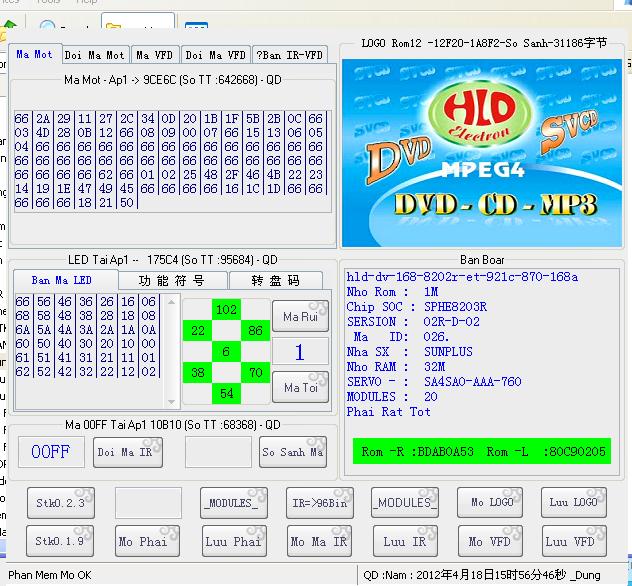Click the Stk0.1.9 button
This screenshot has height=586, width=632.
pyautogui.click(x=60, y=541)
